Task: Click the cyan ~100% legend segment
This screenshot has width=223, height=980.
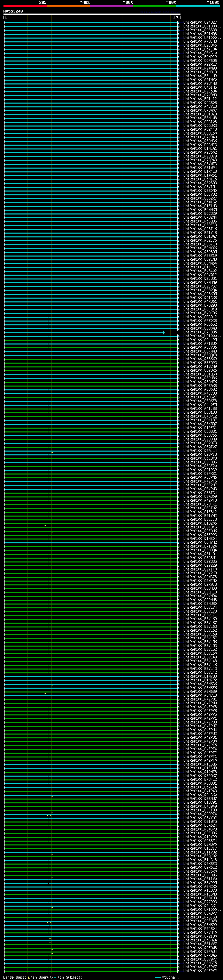Action: tap(198, 6)
